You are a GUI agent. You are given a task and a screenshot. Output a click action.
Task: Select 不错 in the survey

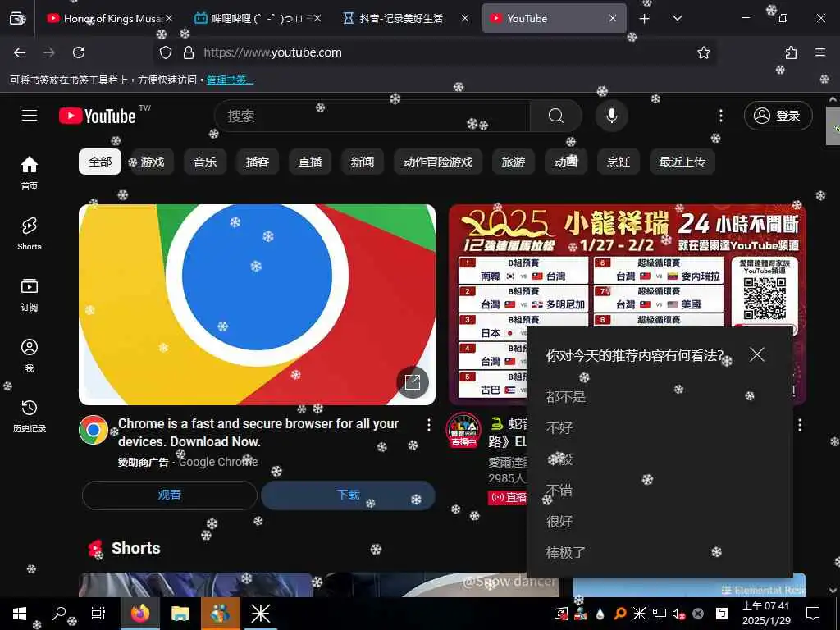(559, 491)
